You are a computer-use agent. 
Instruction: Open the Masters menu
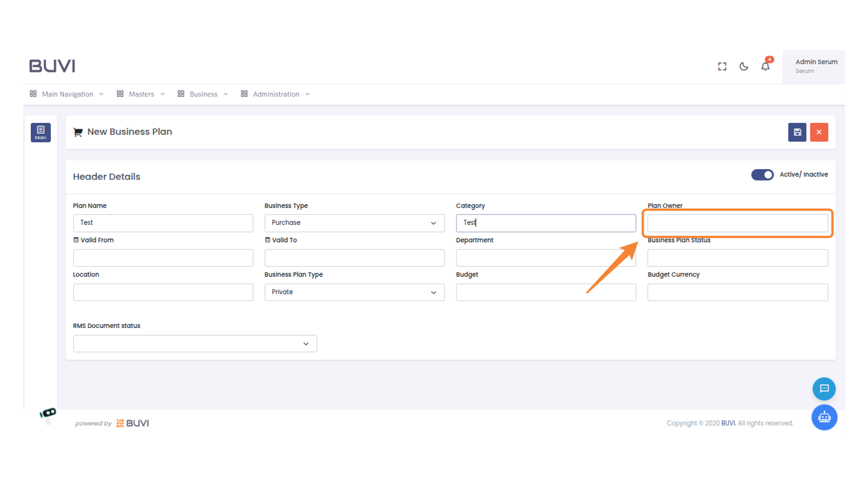[141, 94]
